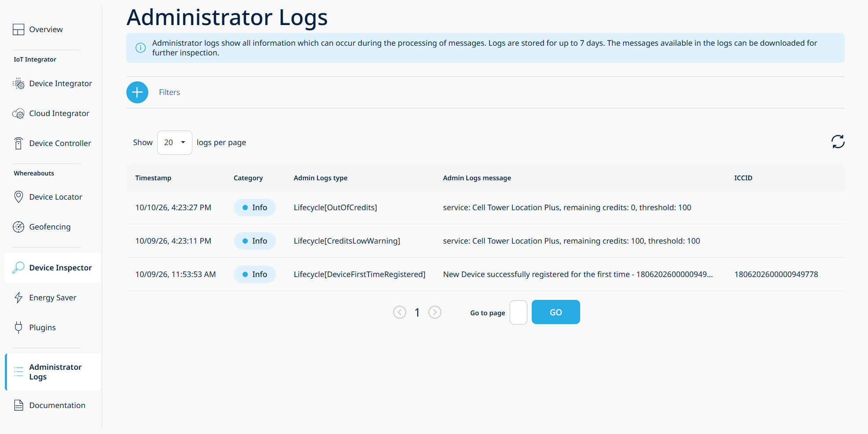Click the Filters label

(169, 92)
